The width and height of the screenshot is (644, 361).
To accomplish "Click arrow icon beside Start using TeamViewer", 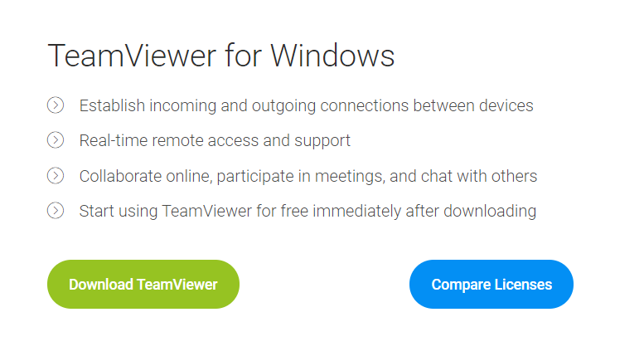I will pyautogui.click(x=56, y=211).
